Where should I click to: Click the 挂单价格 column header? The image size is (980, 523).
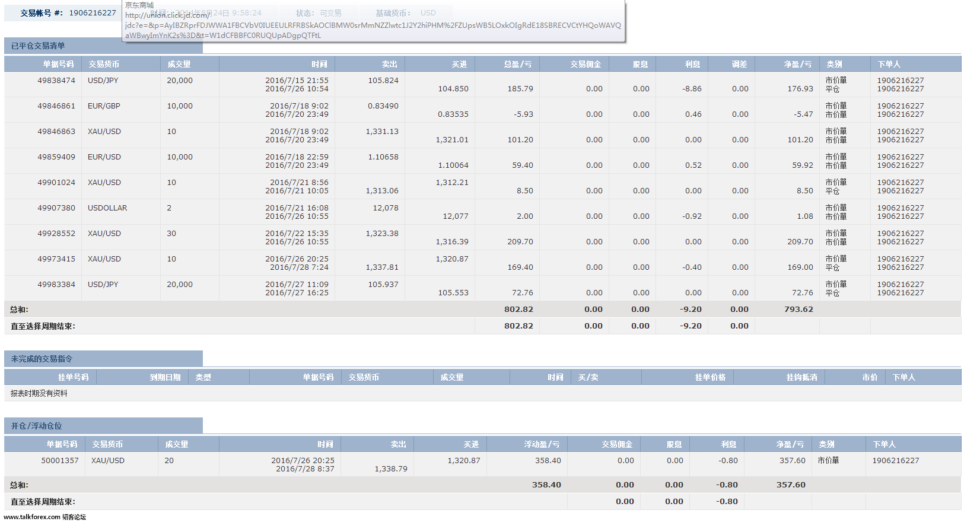tap(710, 377)
